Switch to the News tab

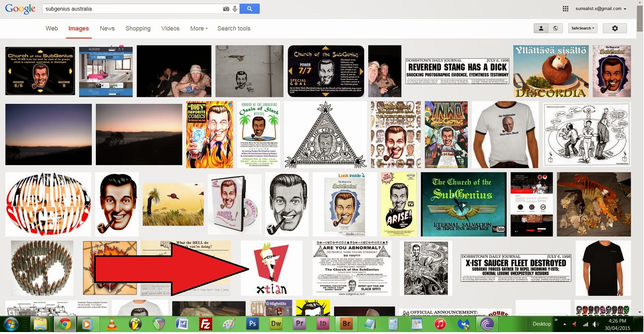coord(107,29)
